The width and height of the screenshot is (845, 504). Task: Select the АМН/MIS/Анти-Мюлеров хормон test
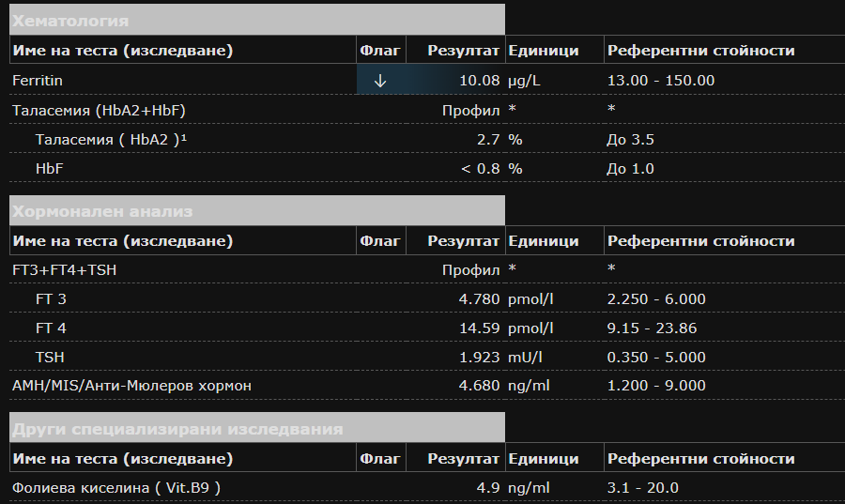(x=131, y=386)
